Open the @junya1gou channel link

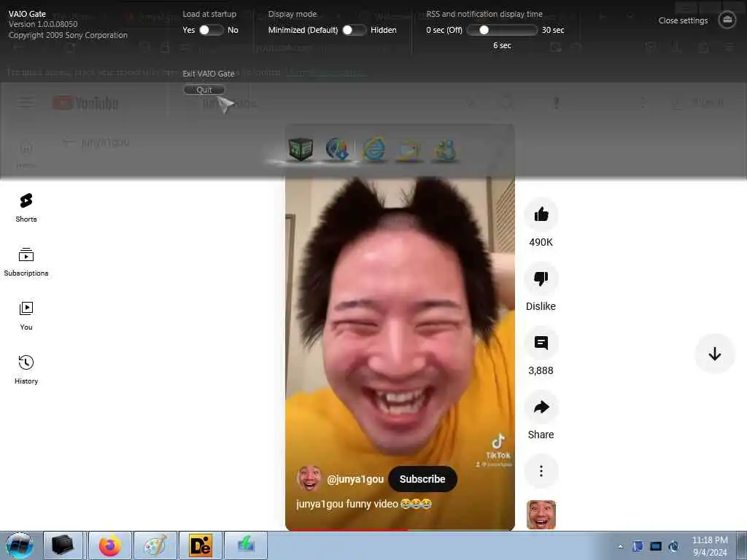pyautogui.click(x=355, y=480)
